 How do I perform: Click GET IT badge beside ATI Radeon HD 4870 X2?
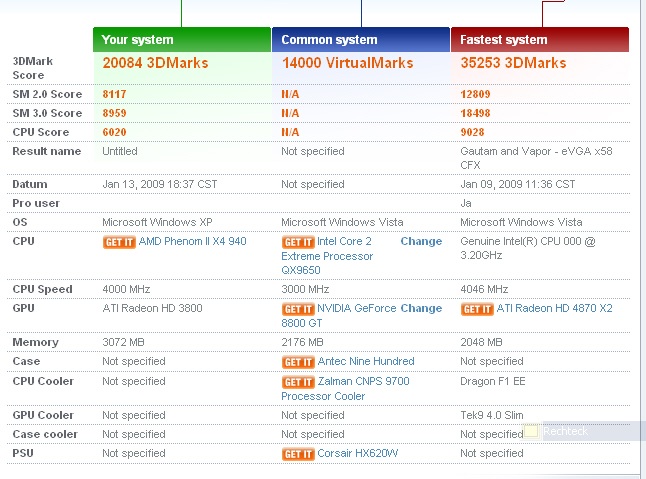tap(477, 309)
